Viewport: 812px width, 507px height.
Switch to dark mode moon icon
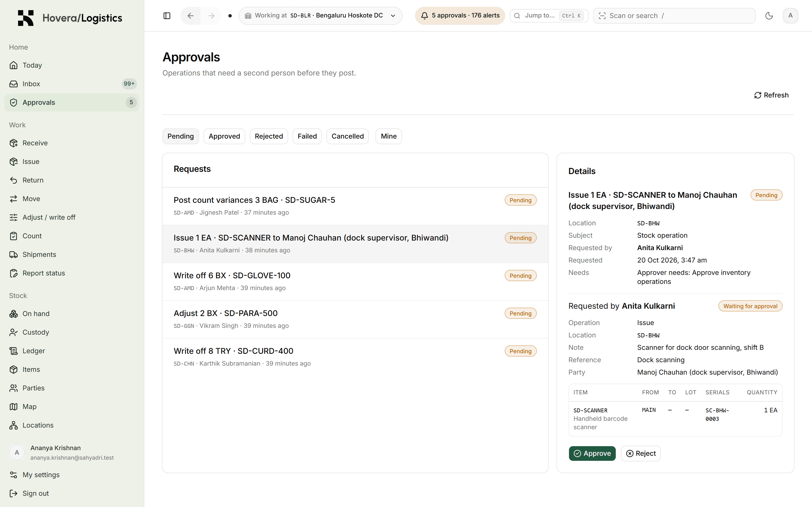pos(769,16)
